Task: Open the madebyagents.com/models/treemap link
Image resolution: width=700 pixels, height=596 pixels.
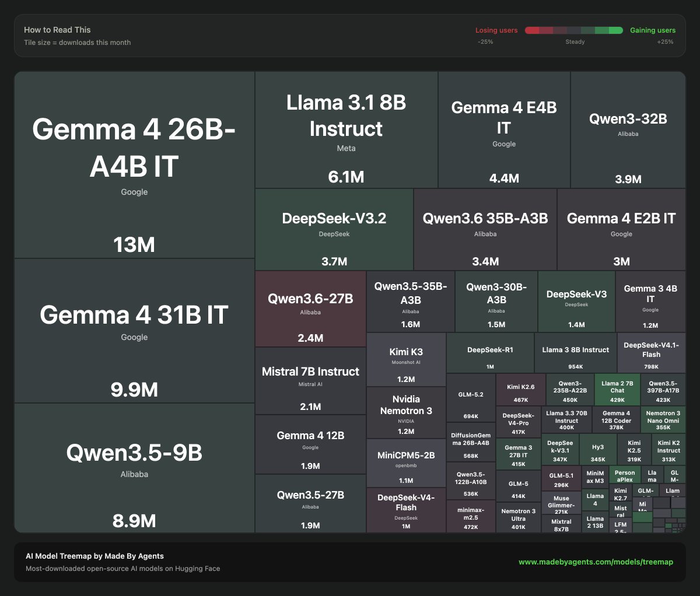Action: click(x=596, y=562)
